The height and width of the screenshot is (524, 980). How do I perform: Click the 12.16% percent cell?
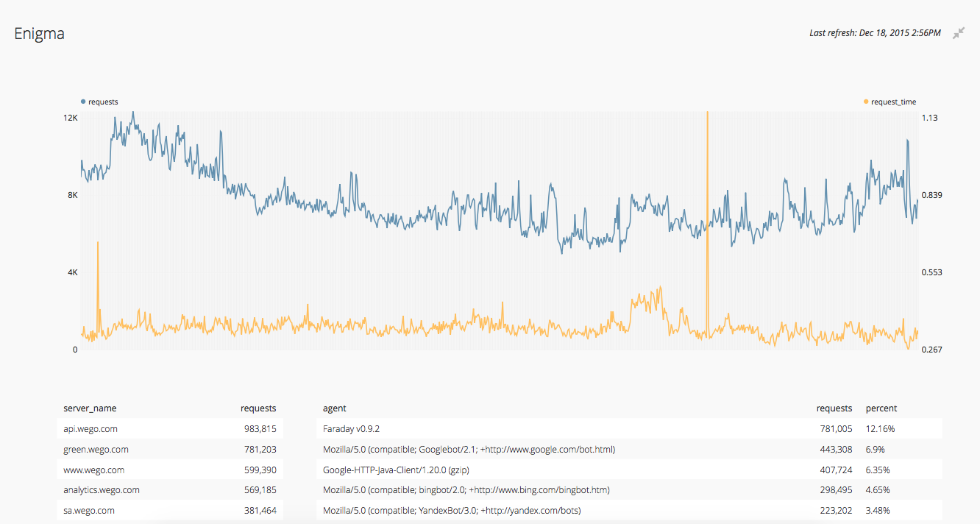[881, 428]
